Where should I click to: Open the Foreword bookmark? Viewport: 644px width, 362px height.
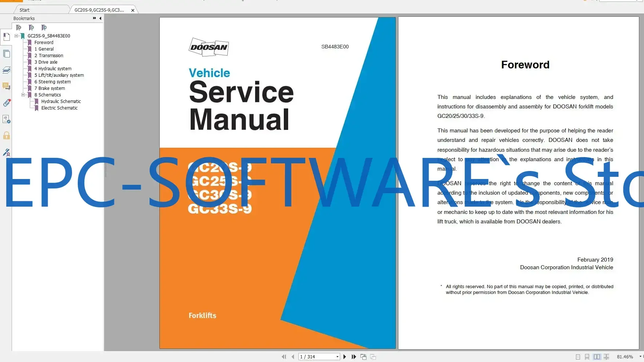pyautogui.click(x=44, y=43)
